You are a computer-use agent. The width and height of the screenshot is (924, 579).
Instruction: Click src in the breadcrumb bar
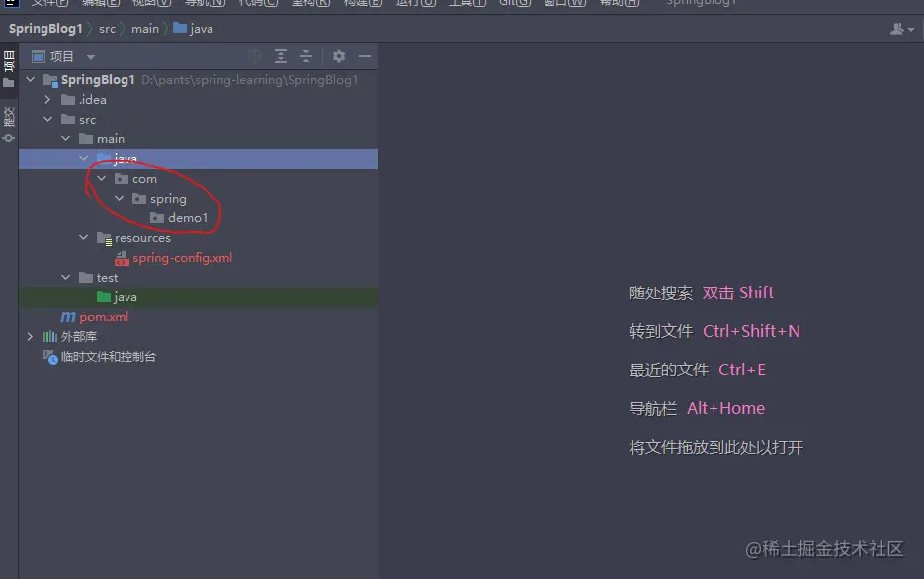click(108, 29)
